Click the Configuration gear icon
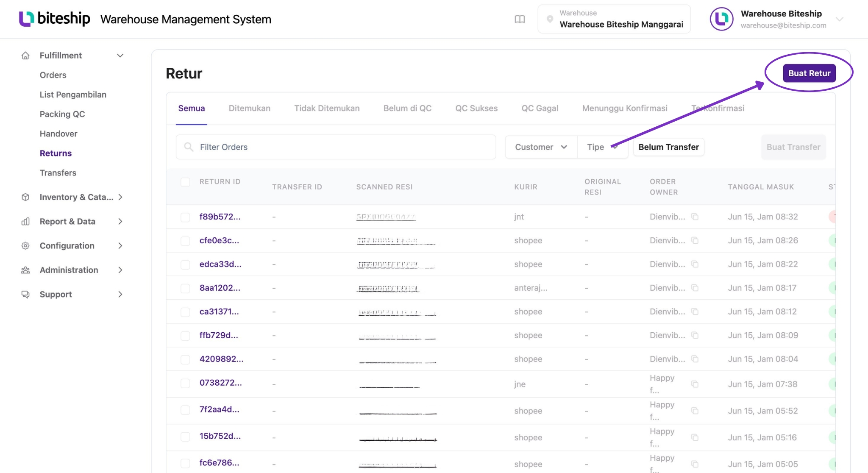868x473 pixels. tap(25, 246)
